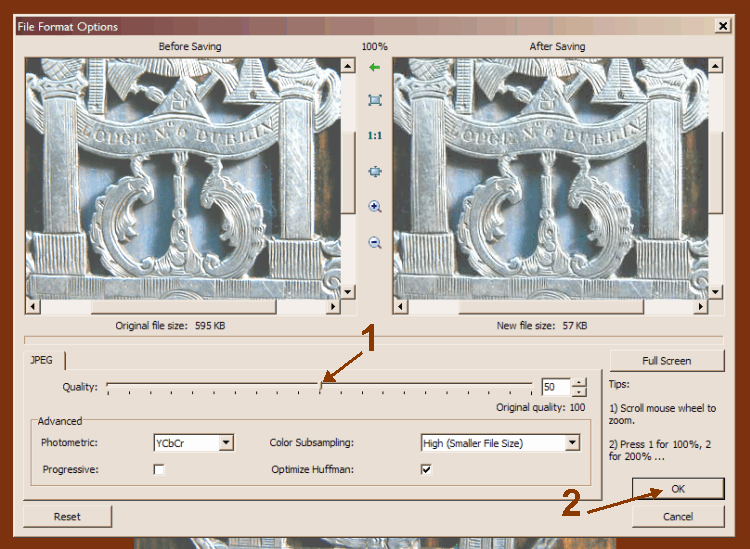Click the 'New file size: 57 KB' text
This screenshot has width=750, height=549.
[x=542, y=326]
